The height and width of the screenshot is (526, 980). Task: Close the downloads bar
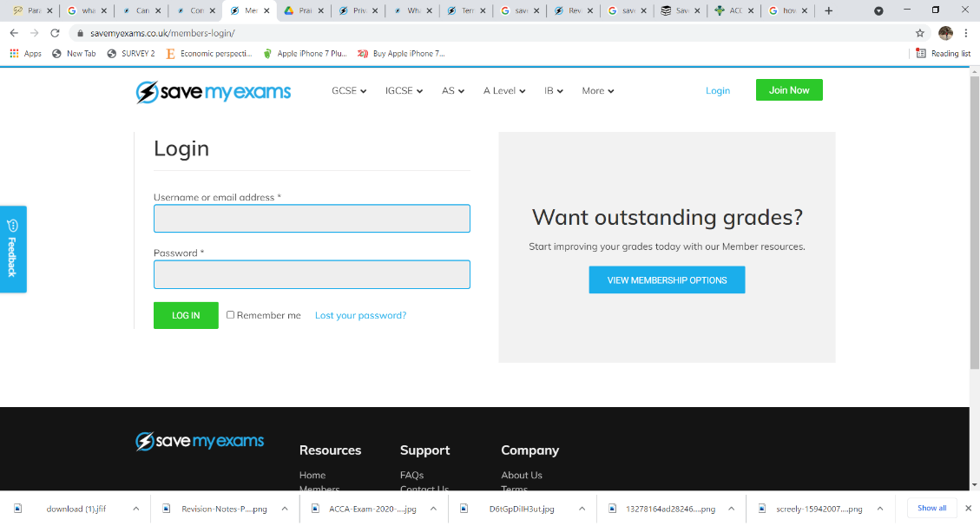(968, 509)
